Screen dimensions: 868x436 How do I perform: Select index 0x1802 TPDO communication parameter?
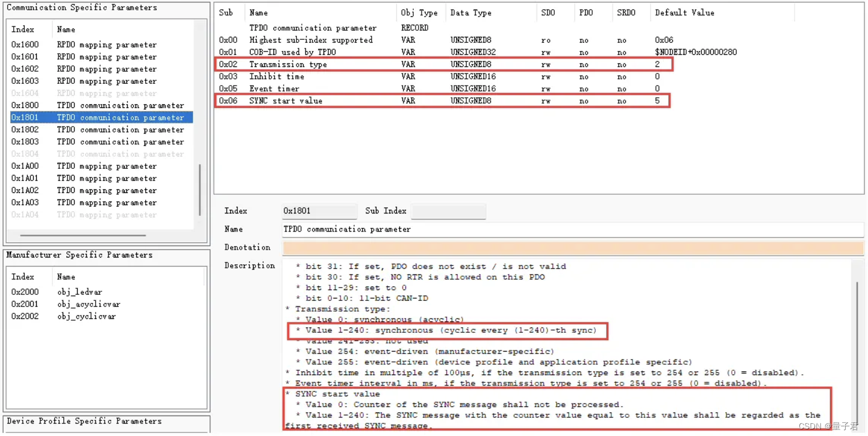click(x=101, y=130)
